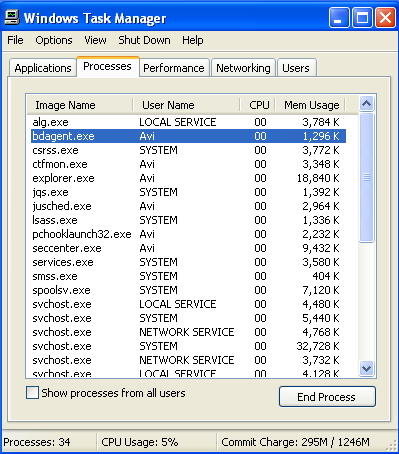Select the ctfmon.exe process

[188, 164]
